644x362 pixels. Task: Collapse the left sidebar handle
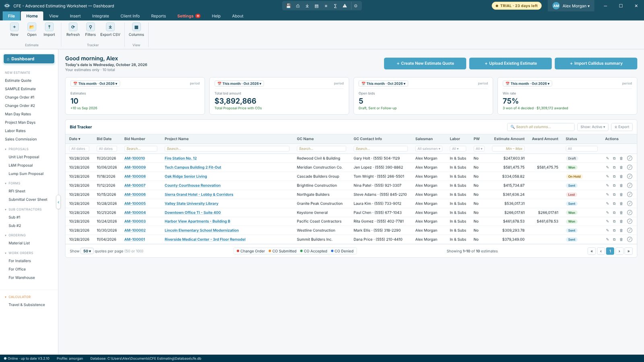coord(58,202)
